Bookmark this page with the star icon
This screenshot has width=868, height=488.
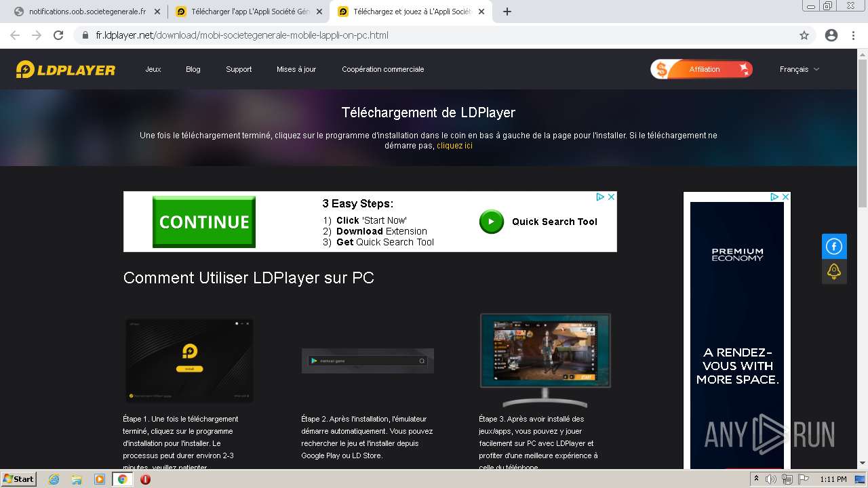click(804, 35)
